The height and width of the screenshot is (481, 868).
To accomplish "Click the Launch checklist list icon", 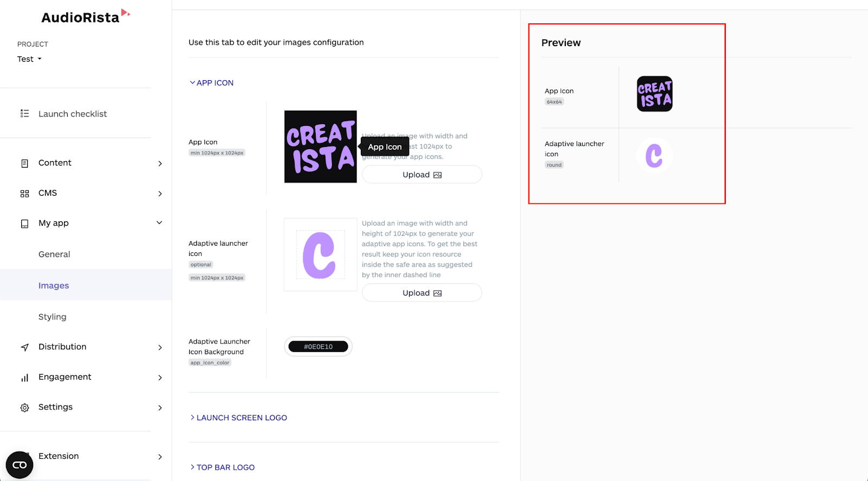I will click(24, 114).
